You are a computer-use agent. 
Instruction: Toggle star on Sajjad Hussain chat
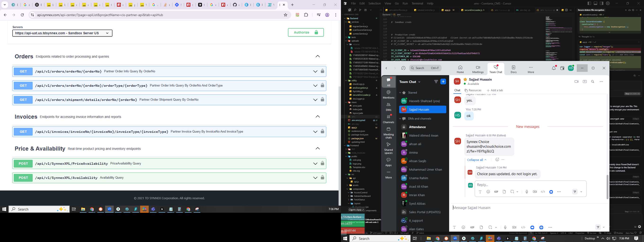pos(465,79)
